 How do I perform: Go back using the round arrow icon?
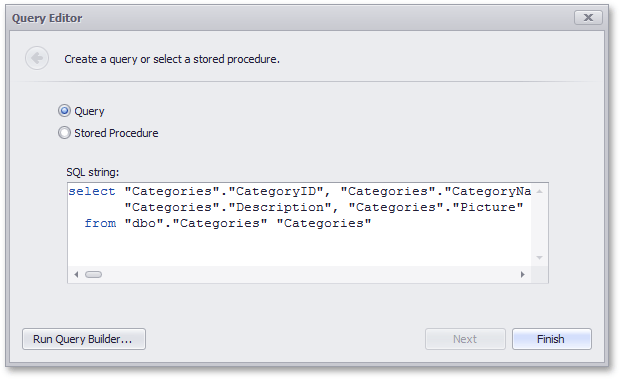pyautogui.click(x=37, y=58)
